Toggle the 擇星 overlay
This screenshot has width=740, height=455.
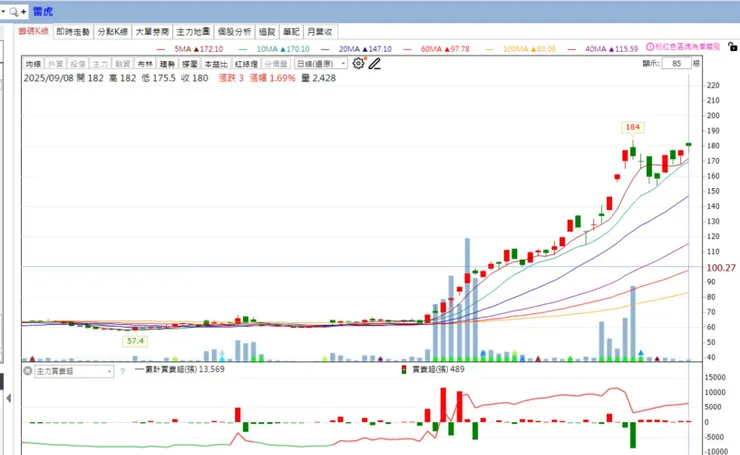pos(190,64)
